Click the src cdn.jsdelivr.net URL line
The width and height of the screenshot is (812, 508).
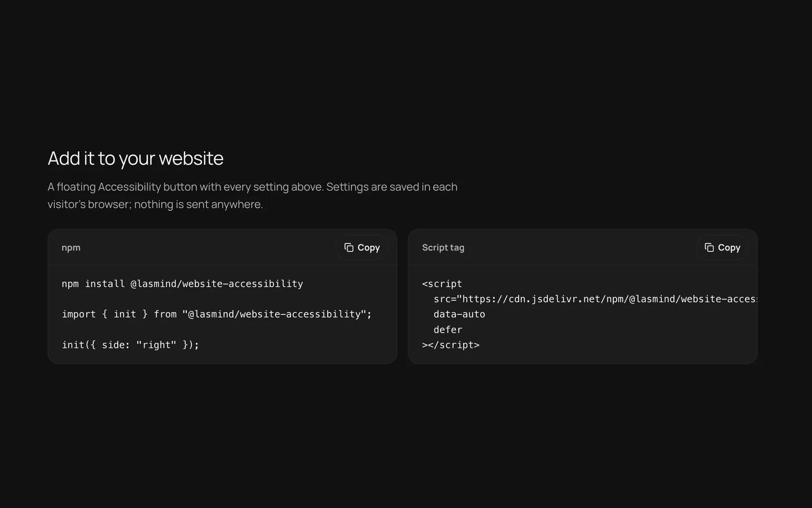[595, 299]
